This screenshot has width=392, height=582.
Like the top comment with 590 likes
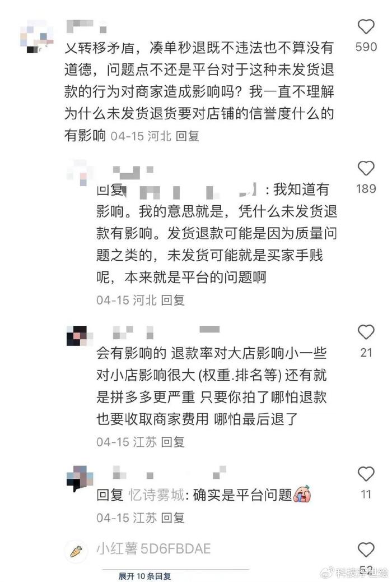pyautogui.click(x=366, y=27)
